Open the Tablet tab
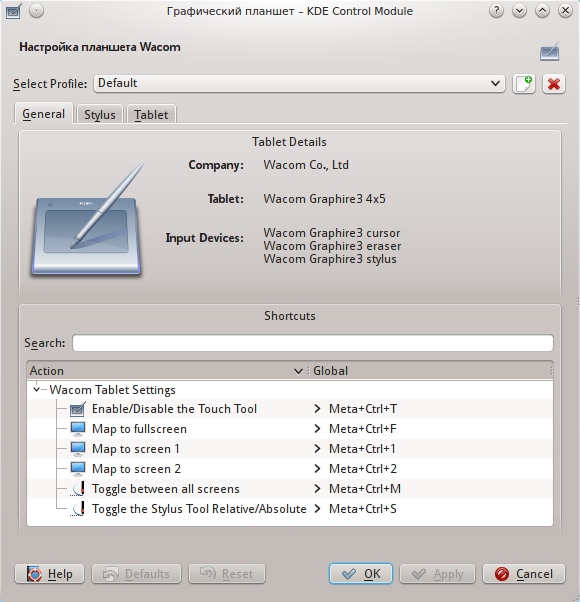Image resolution: width=580 pixels, height=602 pixels. (x=151, y=115)
